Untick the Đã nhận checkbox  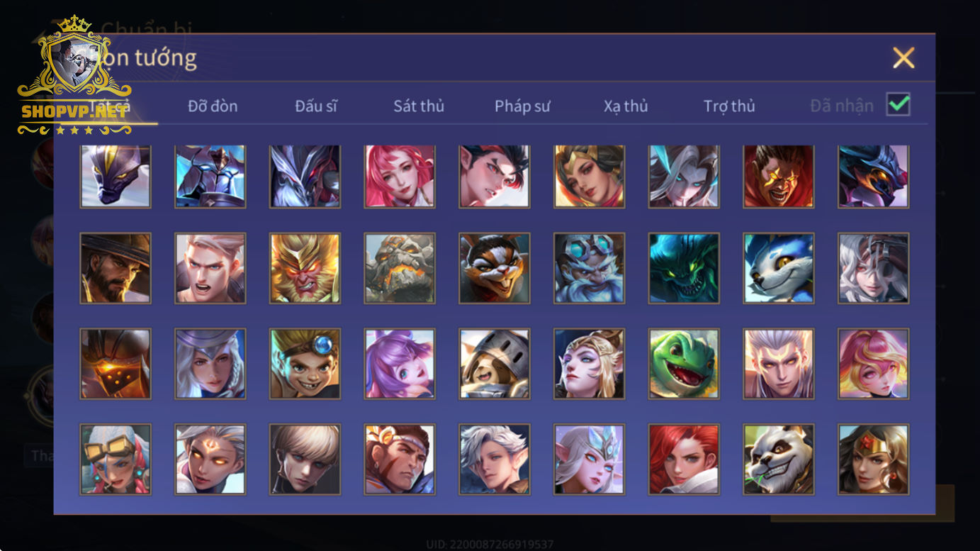(899, 105)
